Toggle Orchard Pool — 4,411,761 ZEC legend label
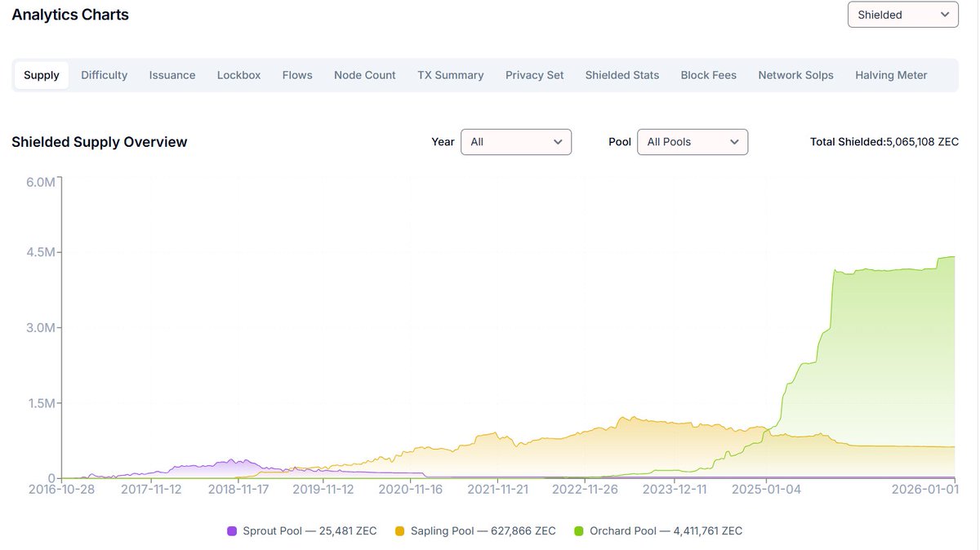 (x=666, y=531)
